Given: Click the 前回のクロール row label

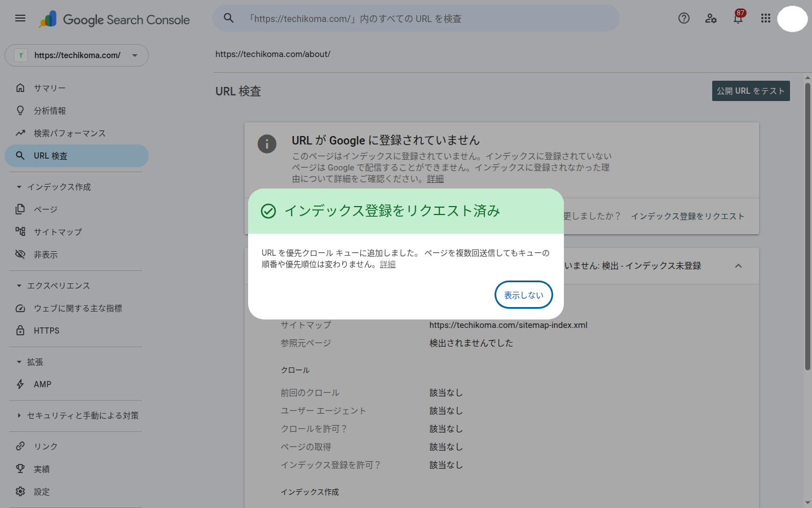Looking at the screenshot, I should point(310,393).
